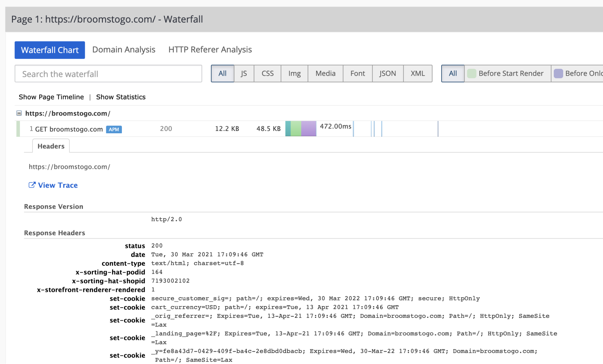The image size is (603, 364).
Task: Select the All resource type filter
Action: (222, 74)
